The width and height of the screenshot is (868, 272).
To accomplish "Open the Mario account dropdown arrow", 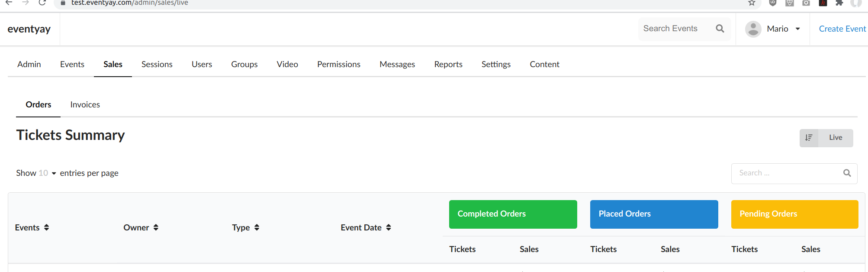I will click(x=797, y=29).
